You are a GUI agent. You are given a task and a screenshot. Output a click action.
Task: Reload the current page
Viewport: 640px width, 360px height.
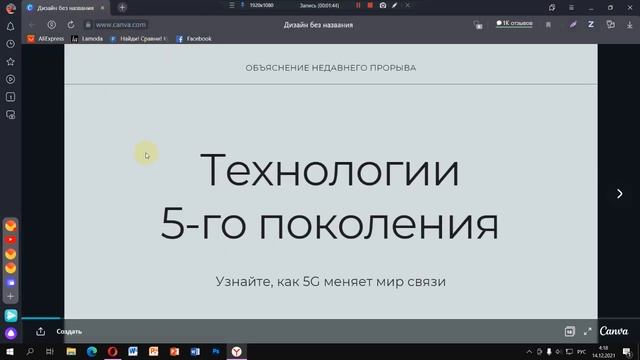pyautogui.click(x=71, y=24)
